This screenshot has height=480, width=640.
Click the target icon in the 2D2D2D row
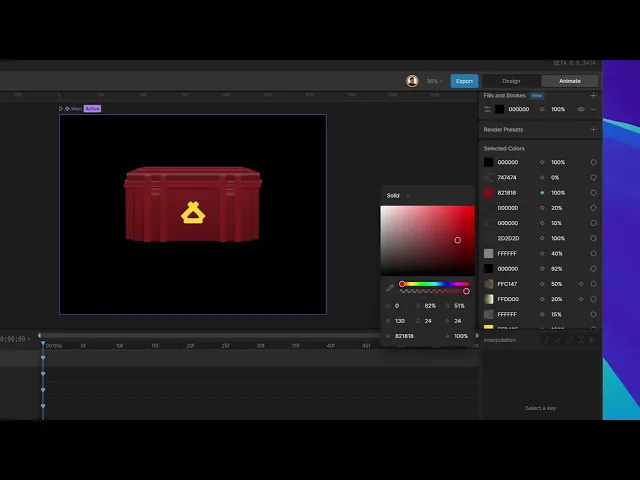593,238
